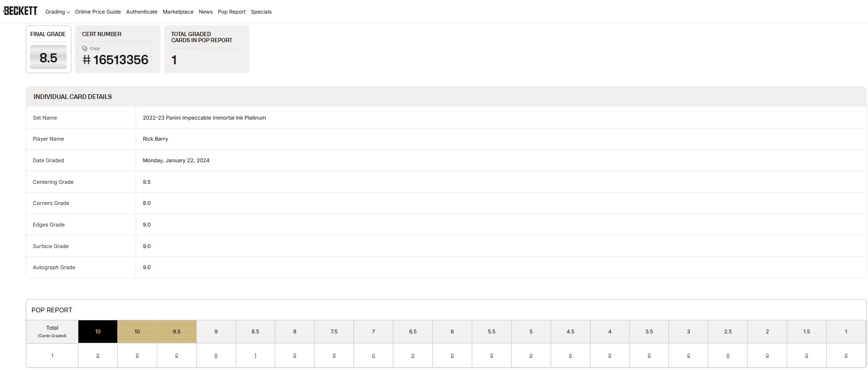Click the Copy icon for cert number
The image size is (868, 370).
point(85,48)
